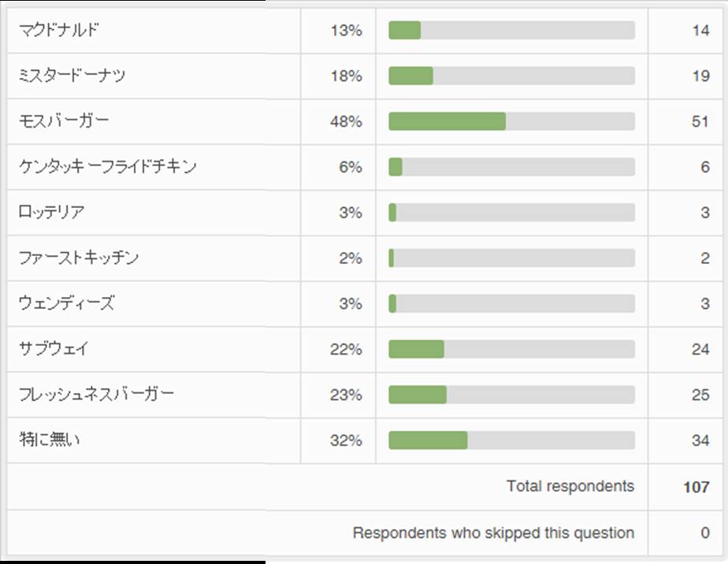Select the ファーストキッチン answer label
This screenshot has width=728, height=564.
(79, 258)
